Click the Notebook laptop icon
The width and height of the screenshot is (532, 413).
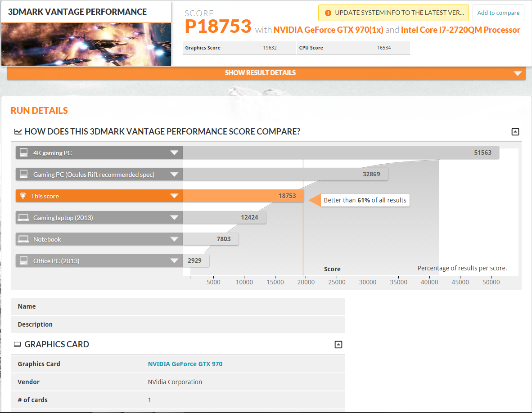(x=24, y=239)
